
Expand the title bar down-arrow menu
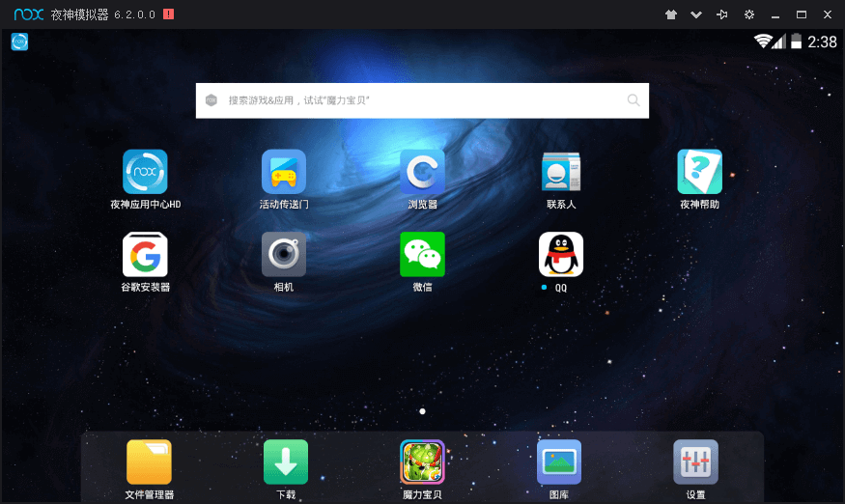[696, 14]
